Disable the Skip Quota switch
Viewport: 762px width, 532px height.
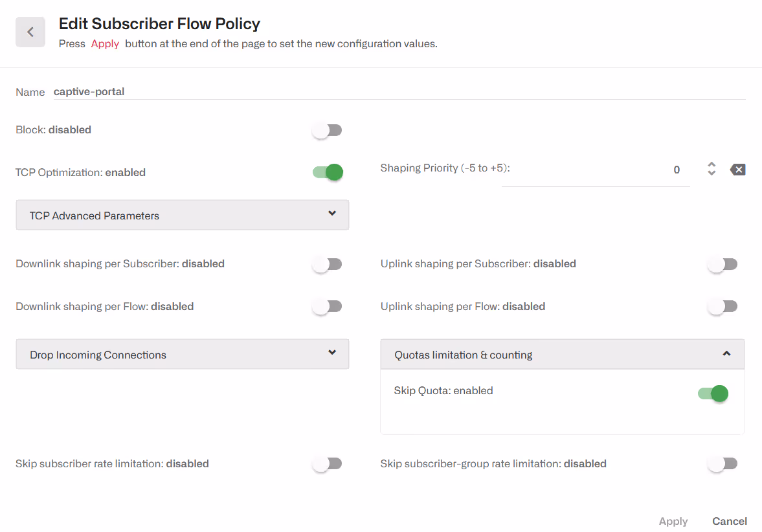713,393
